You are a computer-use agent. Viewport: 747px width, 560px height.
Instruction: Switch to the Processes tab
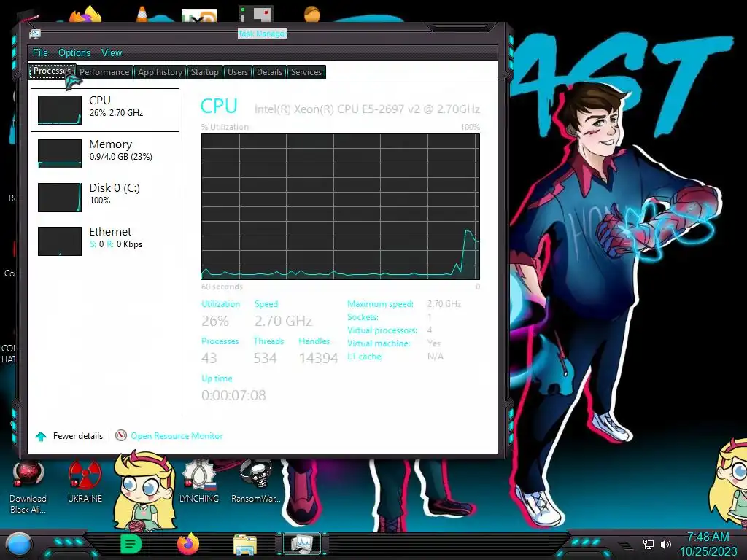[52, 71]
